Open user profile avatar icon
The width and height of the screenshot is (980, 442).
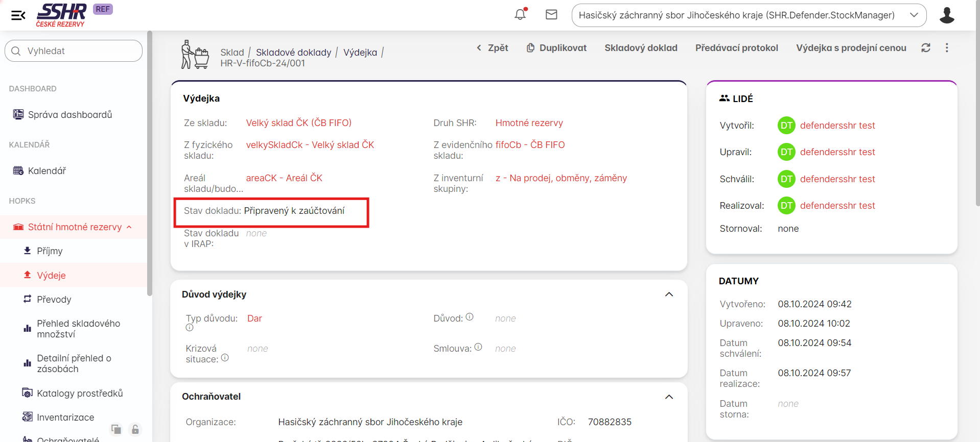point(946,15)
